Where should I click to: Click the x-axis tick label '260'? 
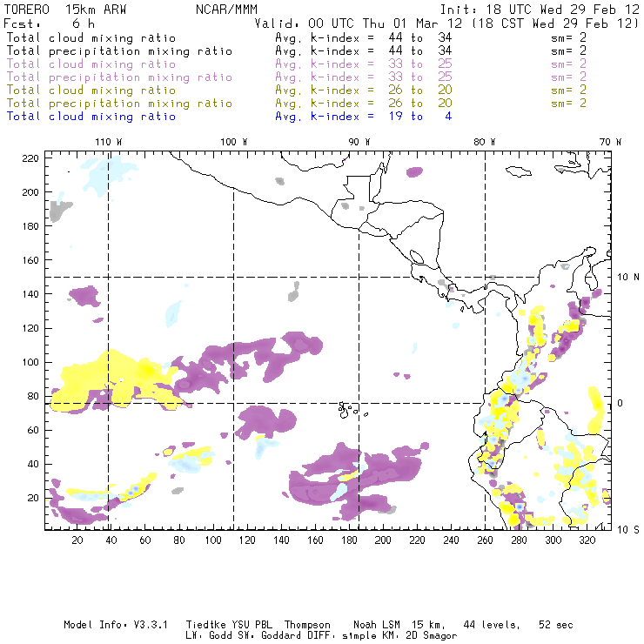[x=485, y=540]
